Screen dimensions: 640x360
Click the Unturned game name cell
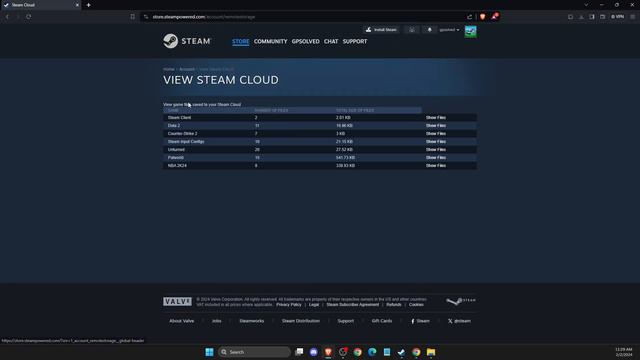tap(176, 150)
